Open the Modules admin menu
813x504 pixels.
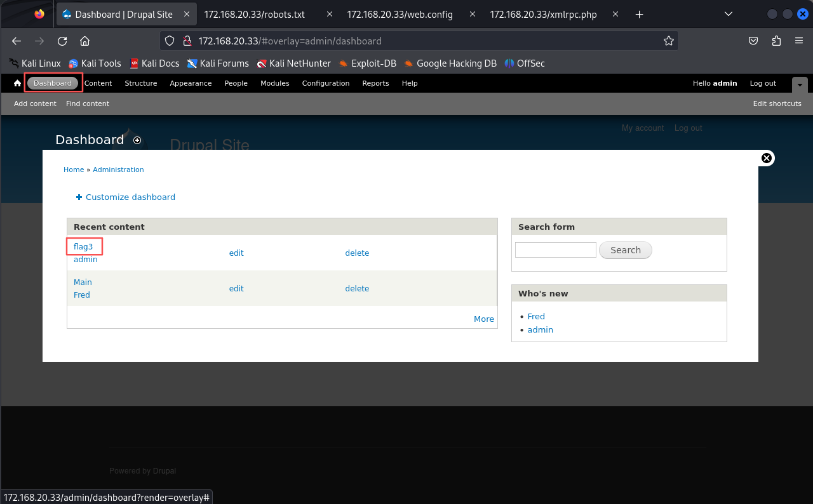tap(274, 83)
